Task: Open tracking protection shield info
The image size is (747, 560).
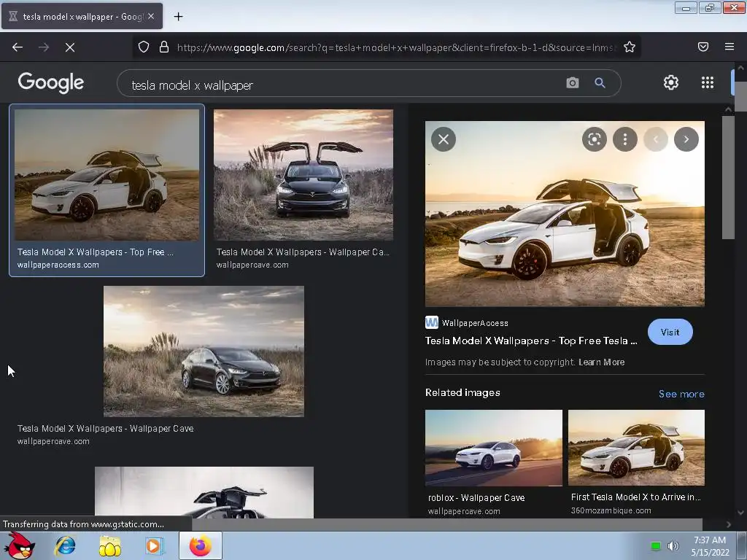Action: pyautogui.click(x=144, y=47)
